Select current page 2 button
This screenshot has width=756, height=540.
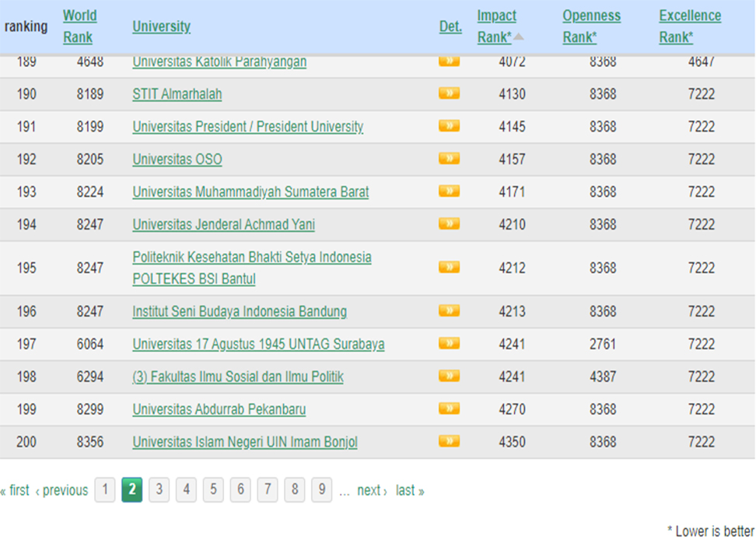[x=131, y=490]
